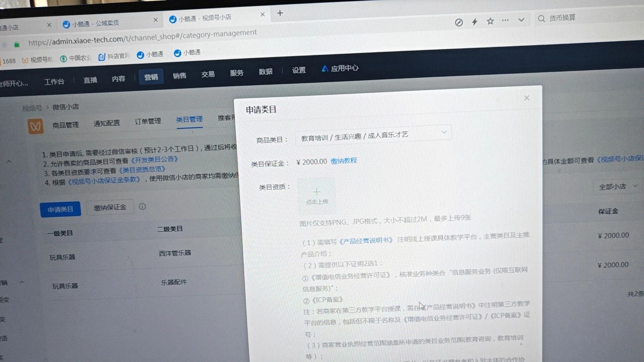Click the plus upload box for 类目资质
Image resolution: width=644 pixels, height=362 pixels.
tap(317, 196)
